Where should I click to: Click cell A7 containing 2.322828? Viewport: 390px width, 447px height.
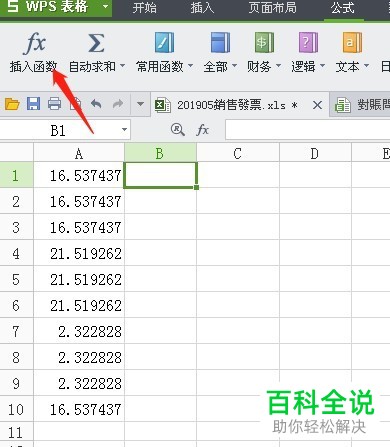click(79, 331)
